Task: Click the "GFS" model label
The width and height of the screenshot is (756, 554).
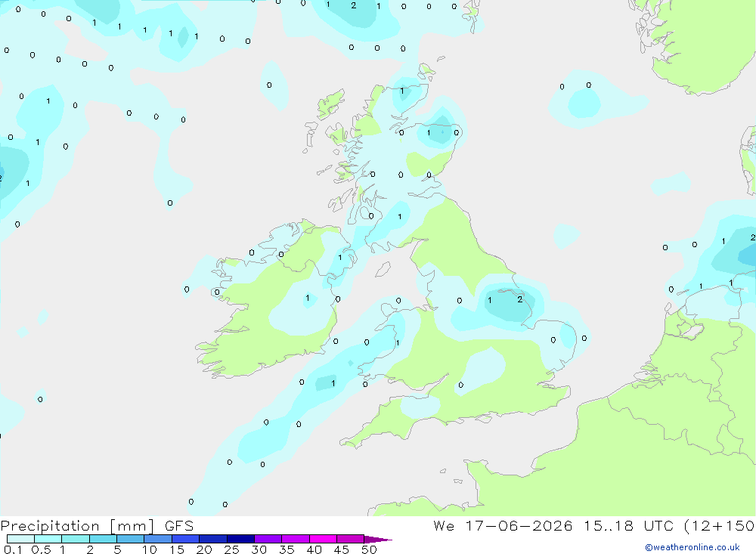Action: coord(179,526)
